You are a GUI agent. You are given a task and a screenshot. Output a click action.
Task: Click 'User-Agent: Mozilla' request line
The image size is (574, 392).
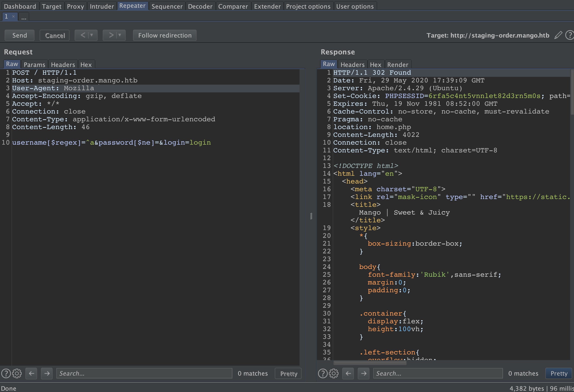(x=53, y=88)
